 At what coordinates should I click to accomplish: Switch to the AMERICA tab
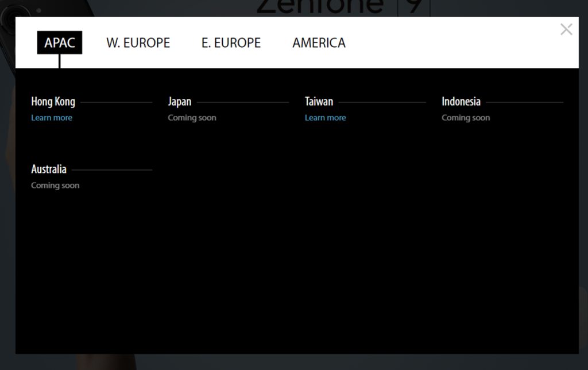pos(319,43)
